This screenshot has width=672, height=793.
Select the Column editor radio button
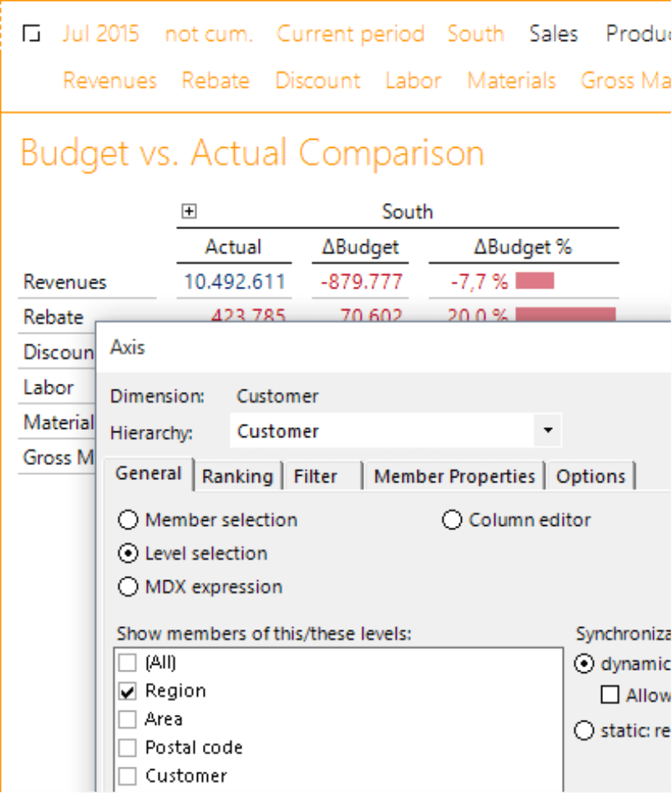pos(452,520)
